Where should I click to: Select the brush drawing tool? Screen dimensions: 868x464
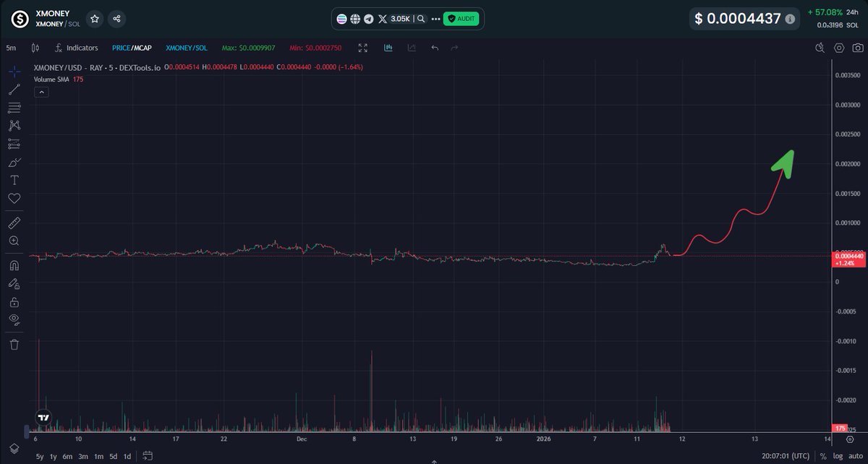click(14, 162)
